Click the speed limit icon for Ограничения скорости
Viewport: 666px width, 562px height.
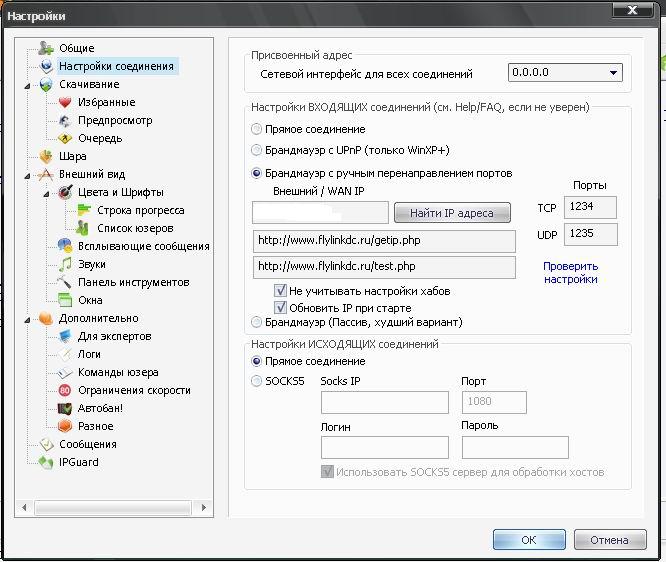65,390
